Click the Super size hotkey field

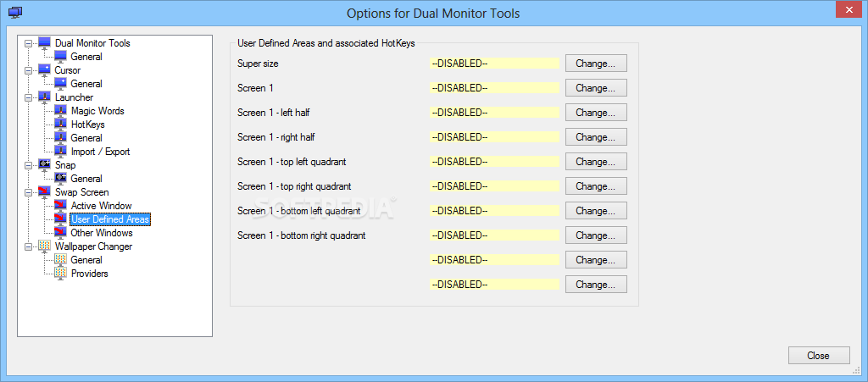tap(494, 64)
